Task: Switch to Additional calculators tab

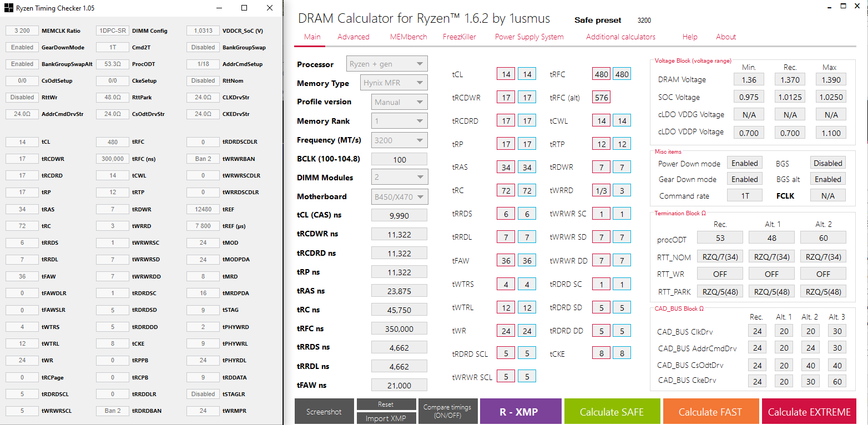Action: [620, 37]
